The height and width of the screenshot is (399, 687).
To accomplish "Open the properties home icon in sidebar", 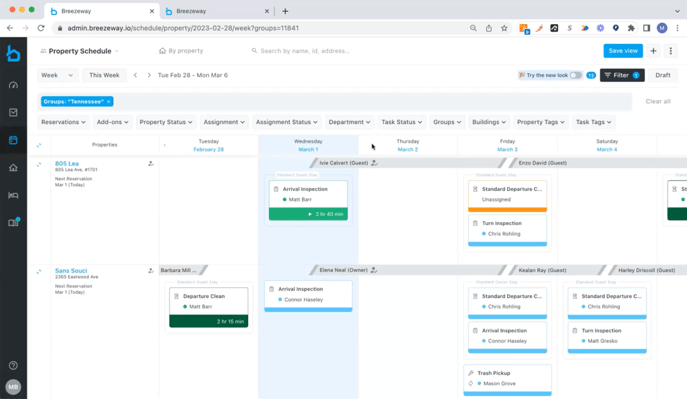I will [x=13, y=168].
